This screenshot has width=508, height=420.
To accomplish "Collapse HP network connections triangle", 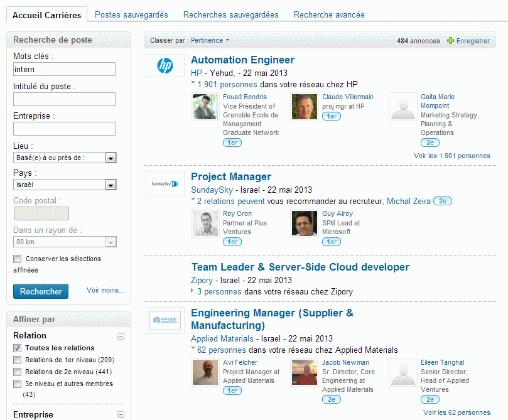I will click(193, 83).
